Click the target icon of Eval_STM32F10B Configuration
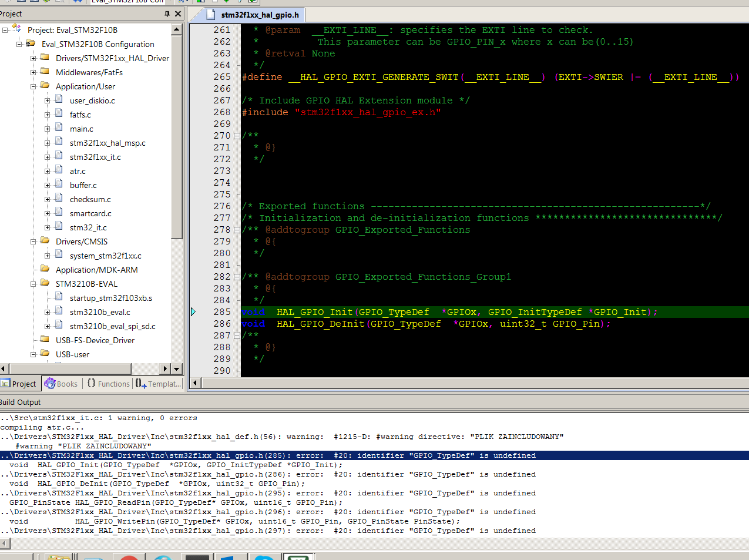The width and height of the screenshot is (749, 560). click(x=31, y=43)
